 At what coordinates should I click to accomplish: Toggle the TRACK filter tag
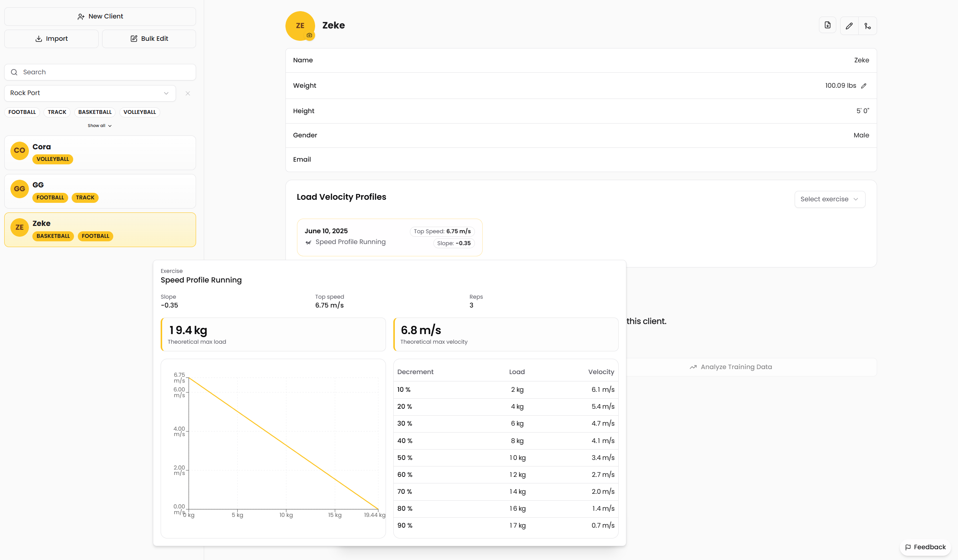click(57, 112)
